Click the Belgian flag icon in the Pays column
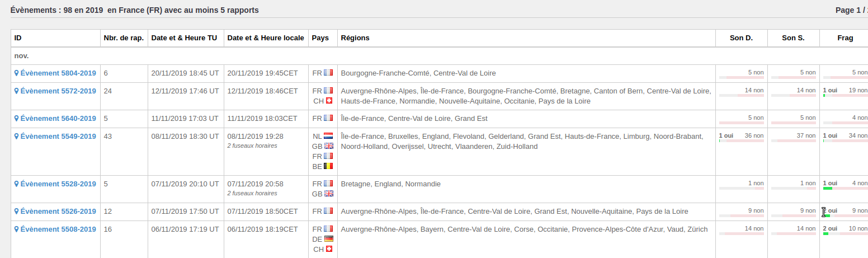The height and width of the screenshot is (258, 868). (328, 166)
